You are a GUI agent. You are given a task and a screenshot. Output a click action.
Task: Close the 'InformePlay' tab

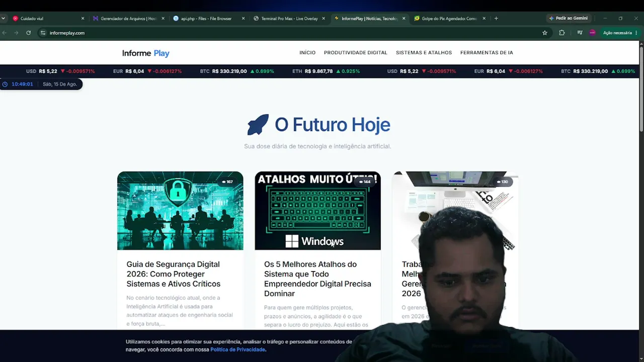pyautogui.click(x=404, y=19)
